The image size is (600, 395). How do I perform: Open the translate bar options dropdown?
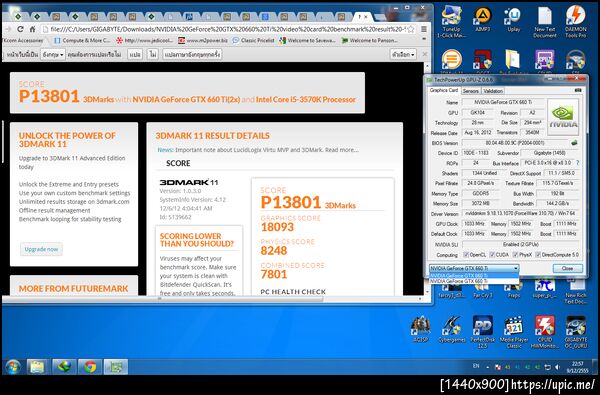pos(403,55)
